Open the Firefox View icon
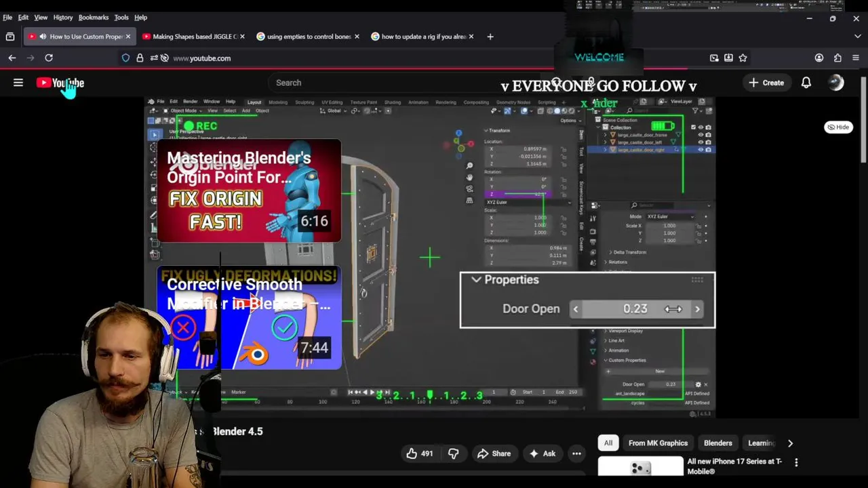Screen dimensions: 868x488 (10, 37)
